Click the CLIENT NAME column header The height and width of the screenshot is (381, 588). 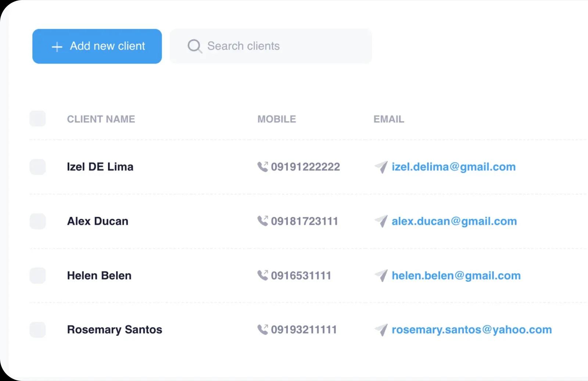click(101, 119)
